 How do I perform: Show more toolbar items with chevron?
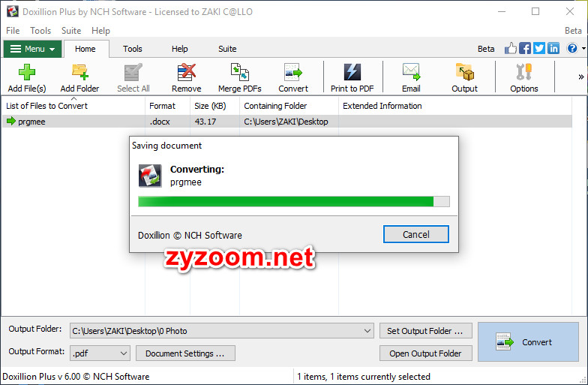(x=580, y=77)
